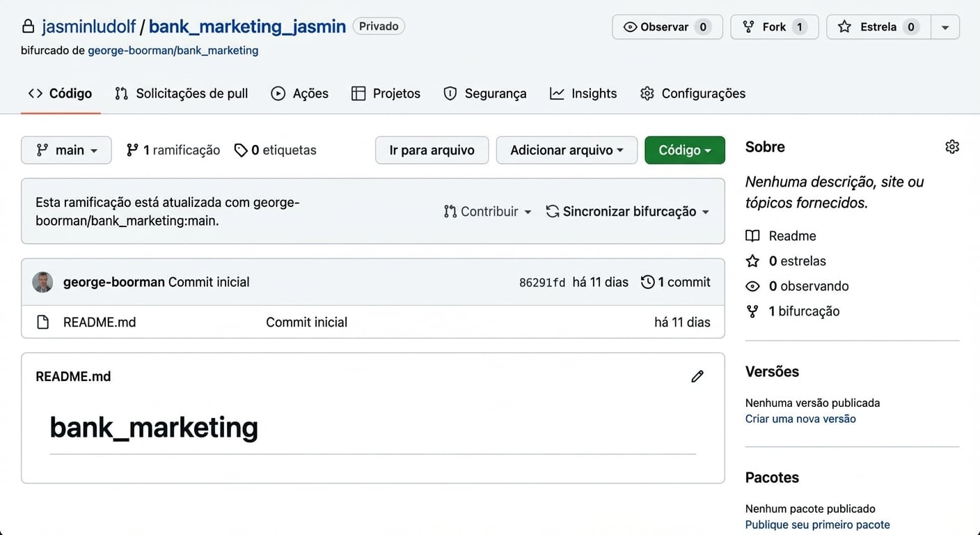View 1 ramificação branches link
Screen dimensions: 980x535
pos(173,150)
